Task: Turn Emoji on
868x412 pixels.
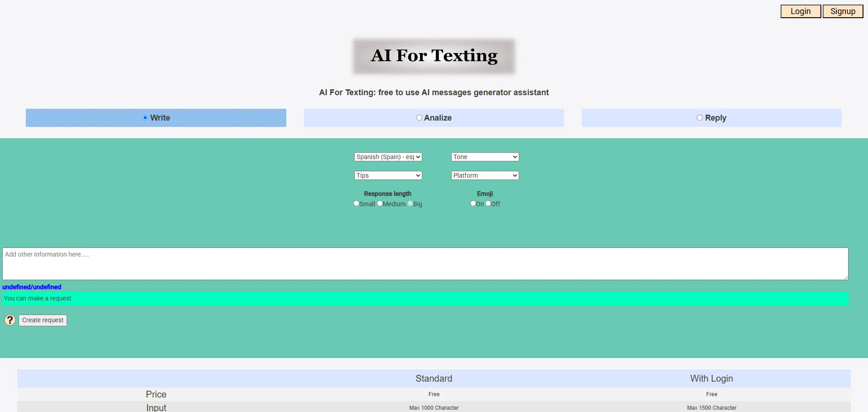Action: 473,204
